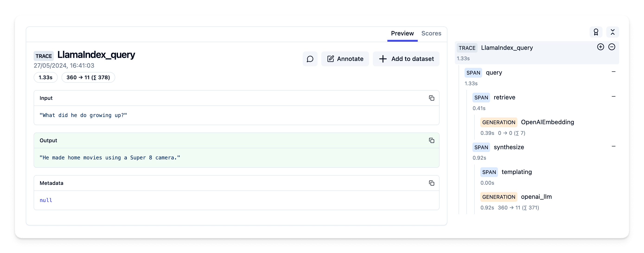Switch to the Scores tab
The height and width of the screenshot is (253, 644).
[431, 33]
